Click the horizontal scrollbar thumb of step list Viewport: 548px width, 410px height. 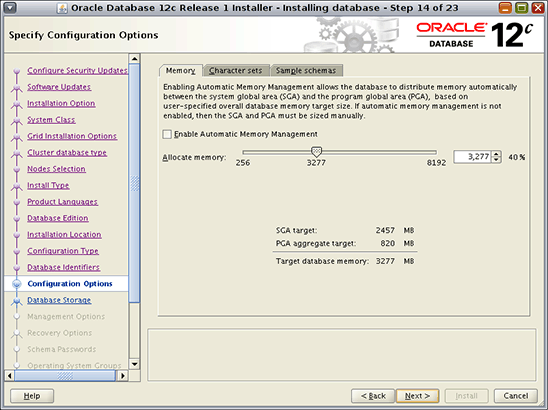click(65, 376)
